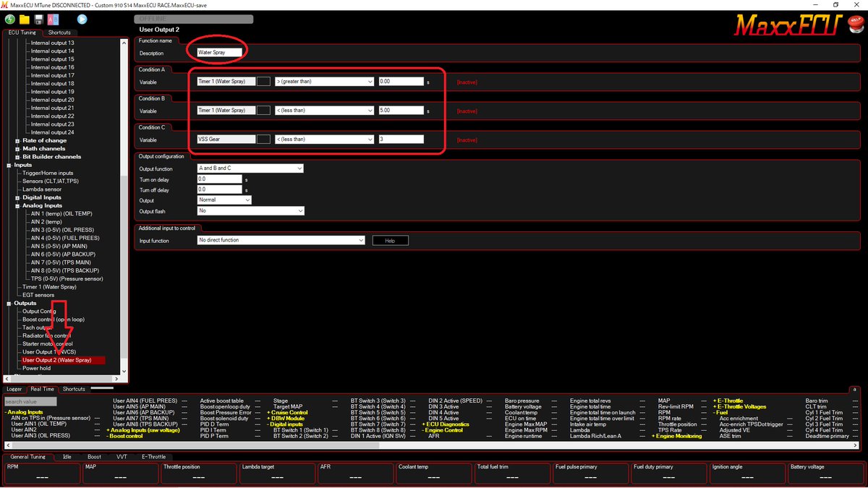The height and width of the screenshot is (488, 868).
Task: Collapse the Inputs tree node
Action: (9, 165)
